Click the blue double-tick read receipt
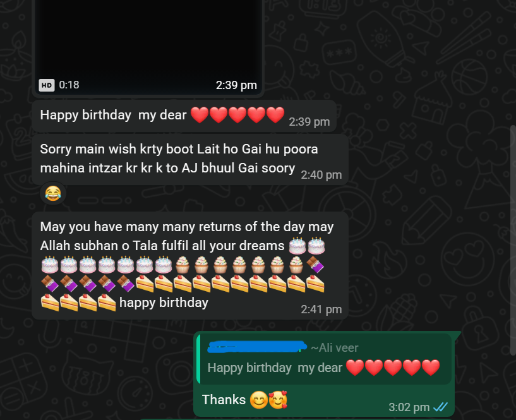The image size is (516, 420). 440,407
